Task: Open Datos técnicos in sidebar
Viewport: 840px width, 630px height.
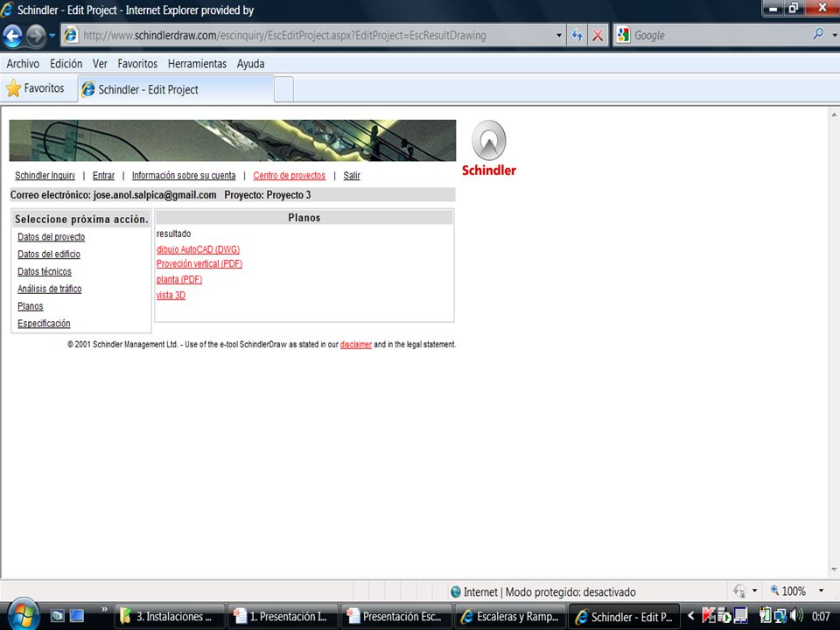Action: pyautogui.click(x=45, y=271)
